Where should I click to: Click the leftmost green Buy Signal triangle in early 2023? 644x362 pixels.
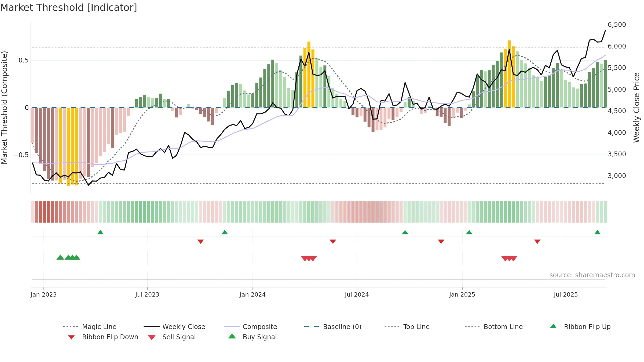click(x=60, y=257)
